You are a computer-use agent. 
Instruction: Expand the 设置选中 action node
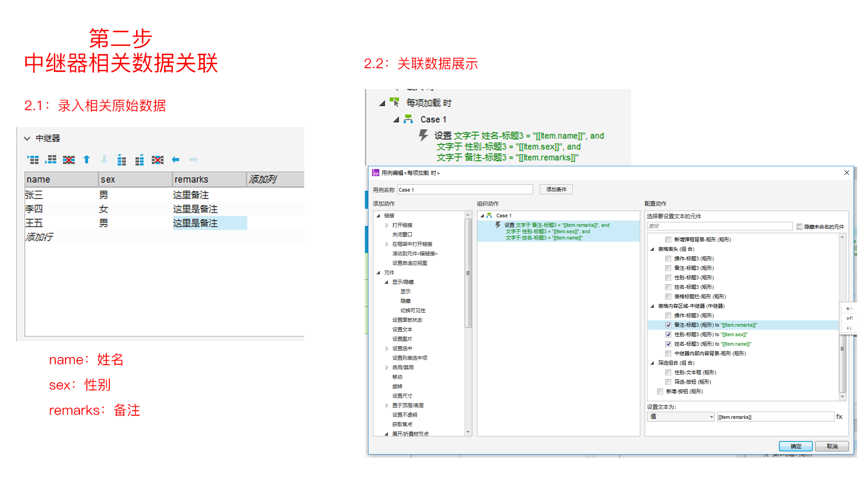[x=387, y=348]
